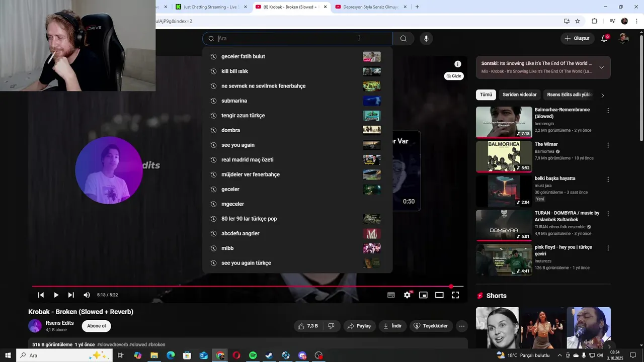Share the video via 'Paylaş'
Image resolution: width=644 pixels, height=362 pixels.
click(359, 326)
